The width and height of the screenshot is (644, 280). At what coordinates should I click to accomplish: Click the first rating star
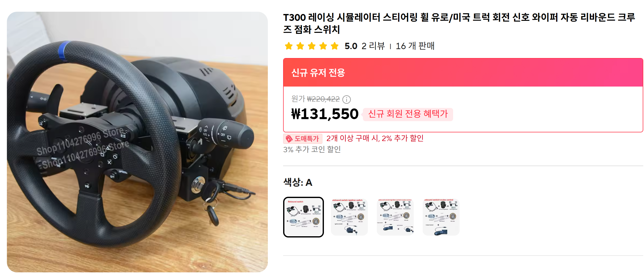point(289,46)
